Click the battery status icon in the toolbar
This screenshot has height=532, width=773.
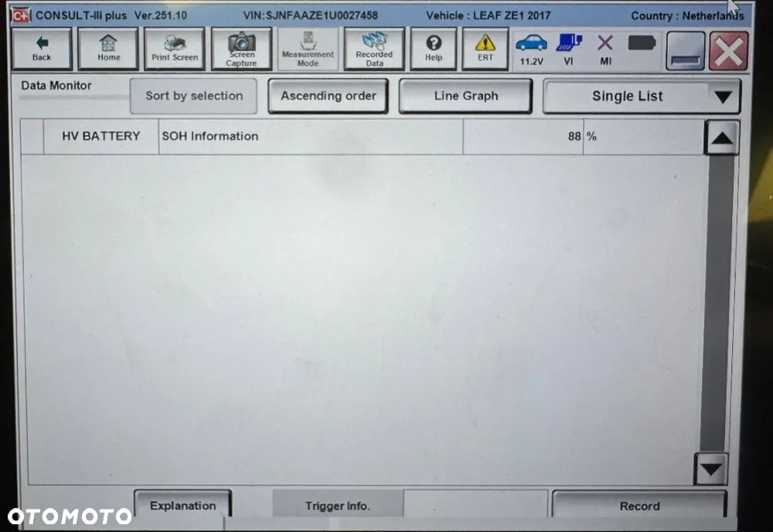coord(642,43)
